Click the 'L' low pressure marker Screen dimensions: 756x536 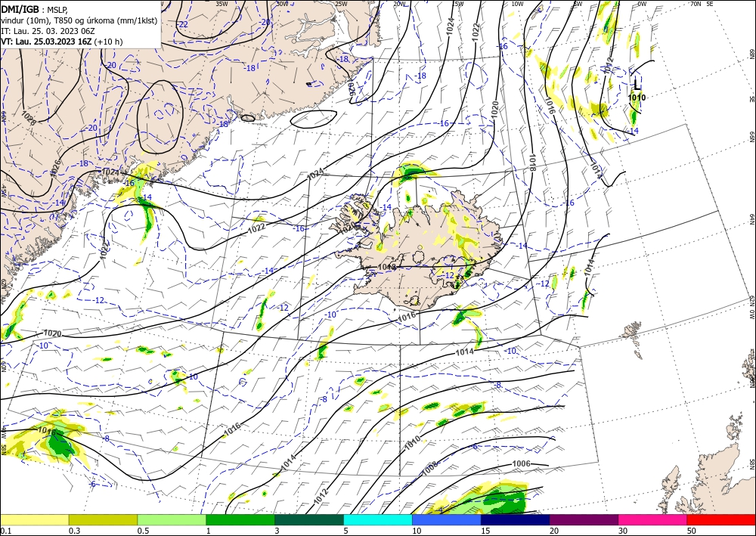(x=637, y=85)
